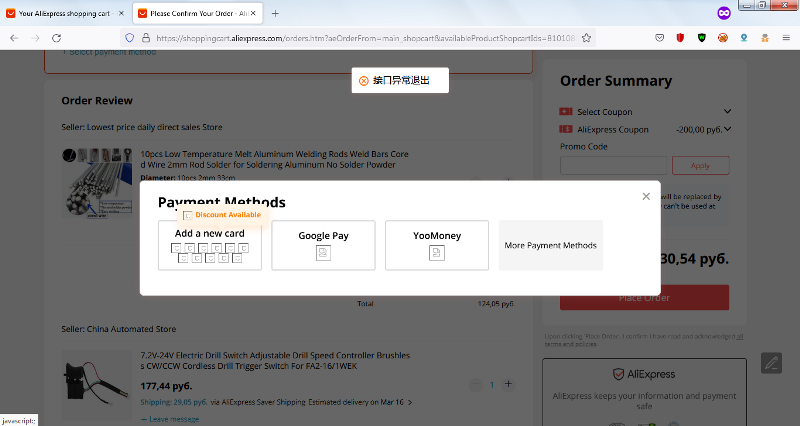
Task: Open the Firefox hamburger menu
Action: tap(786, 38)
